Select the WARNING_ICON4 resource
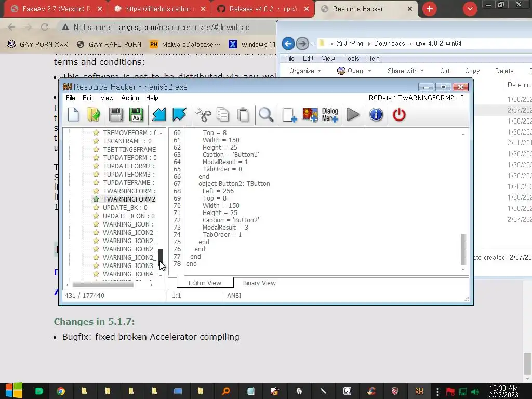 point(129,274)
